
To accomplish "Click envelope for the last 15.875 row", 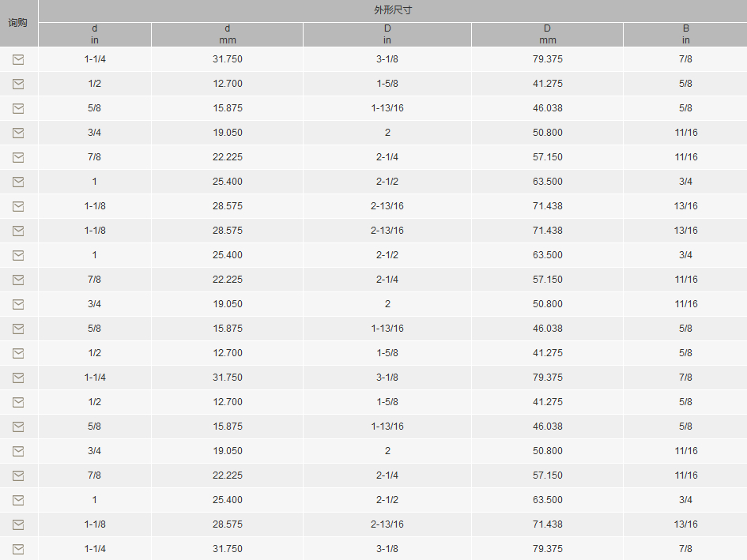I will pyautogui.click(x=18, y=427).
